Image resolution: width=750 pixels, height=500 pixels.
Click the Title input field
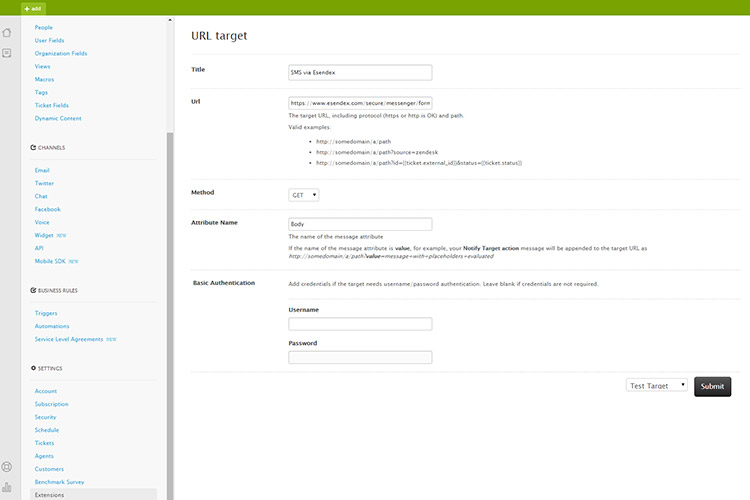[360, 72]
